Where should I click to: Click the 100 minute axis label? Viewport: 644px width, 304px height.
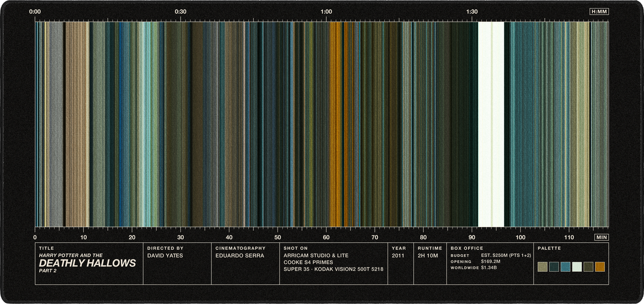pyautogui.click(x=520, y=237)
